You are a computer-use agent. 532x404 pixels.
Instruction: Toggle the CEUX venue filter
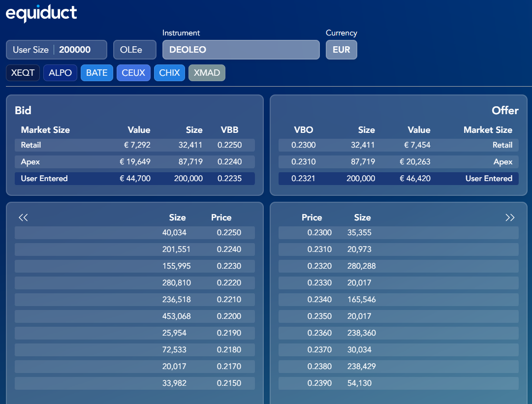pyautogui.click(x=133, y=73)
